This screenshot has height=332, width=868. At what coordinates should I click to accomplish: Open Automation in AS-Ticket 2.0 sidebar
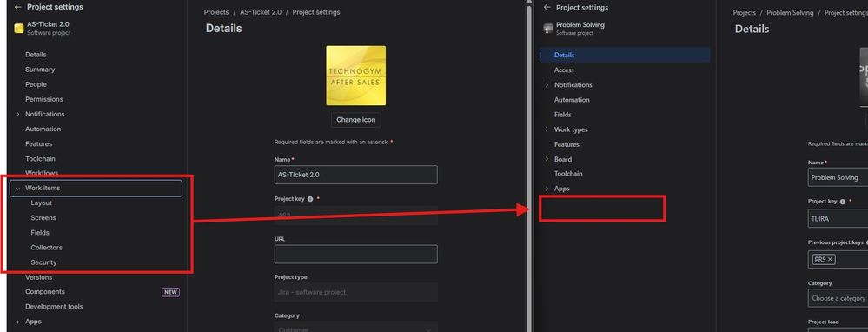tap(43, 129)
